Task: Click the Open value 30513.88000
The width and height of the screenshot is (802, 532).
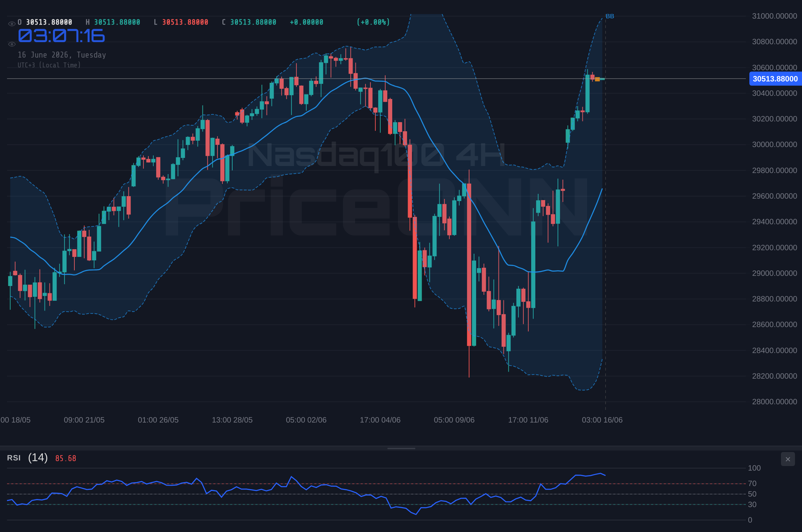Action: pyautogui.click(x=49, y=22)
